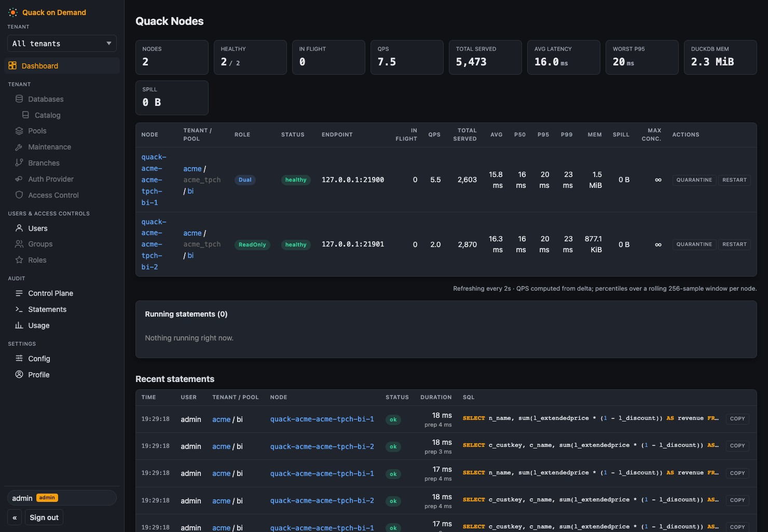The width and height of the screenshot is (768, 532).
Task: Click the Control Plane list icon
Action: point(19,293)
